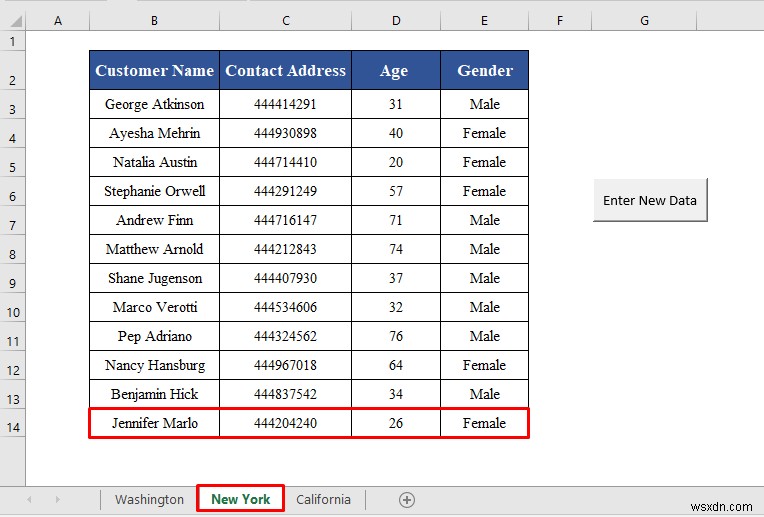The width and height of the screenshot is (764, 517).
Task: Select Natalia Austin's gender cell
Action: click(484, 162)
